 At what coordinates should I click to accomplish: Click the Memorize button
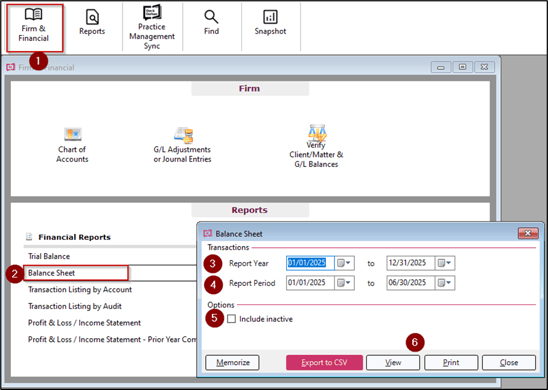[232, 362]
